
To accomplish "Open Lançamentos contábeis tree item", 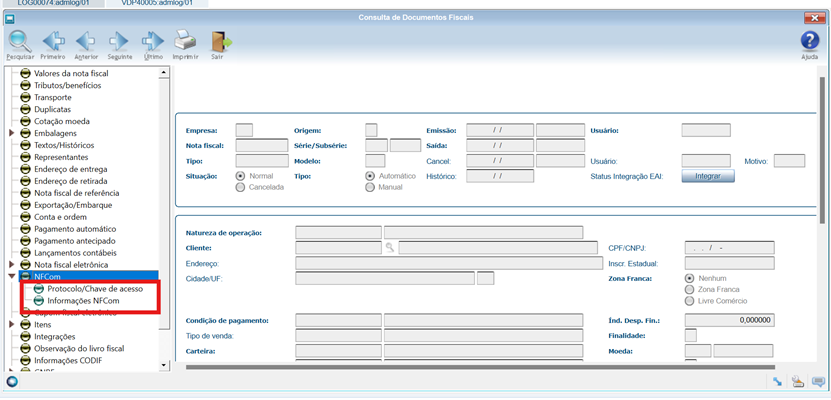I will click(75, 253).
